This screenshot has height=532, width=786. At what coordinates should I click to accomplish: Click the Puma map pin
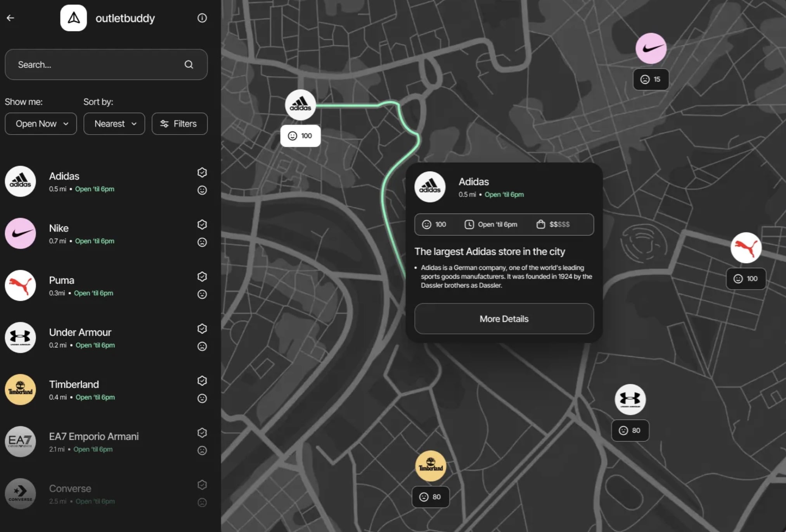pos(746,248)
